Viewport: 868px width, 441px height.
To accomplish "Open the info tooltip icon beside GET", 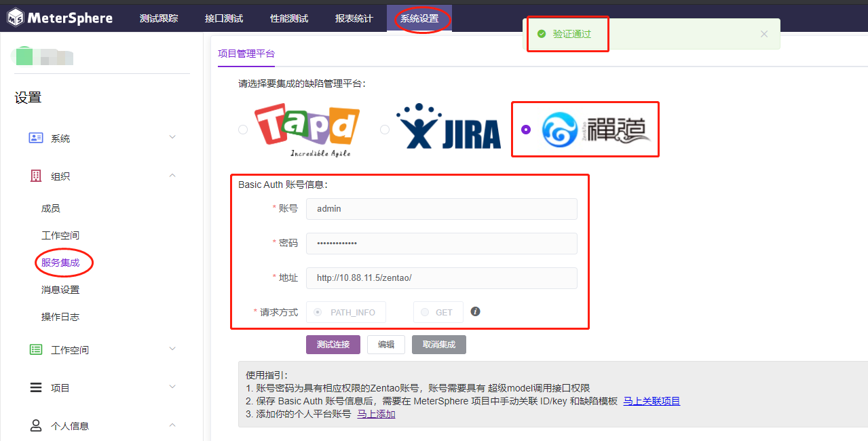I will pyautogui.click(x=475, y=311).
